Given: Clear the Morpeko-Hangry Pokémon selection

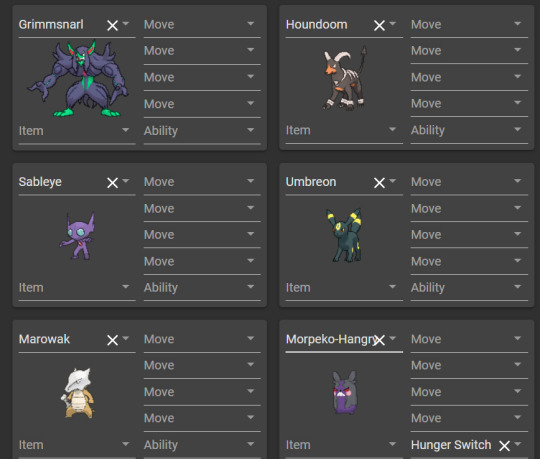Looking at the screenshot, I should 379,340.
